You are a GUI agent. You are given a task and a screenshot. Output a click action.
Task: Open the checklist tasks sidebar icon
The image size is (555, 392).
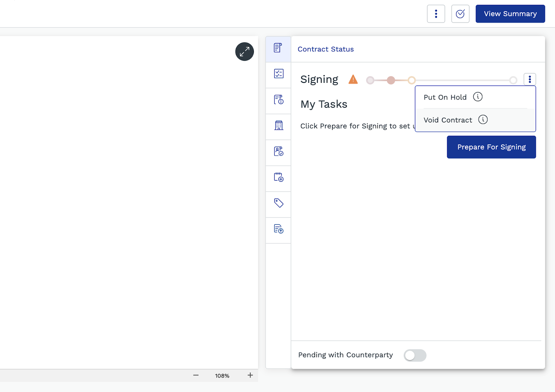click(x=278, y=74)
